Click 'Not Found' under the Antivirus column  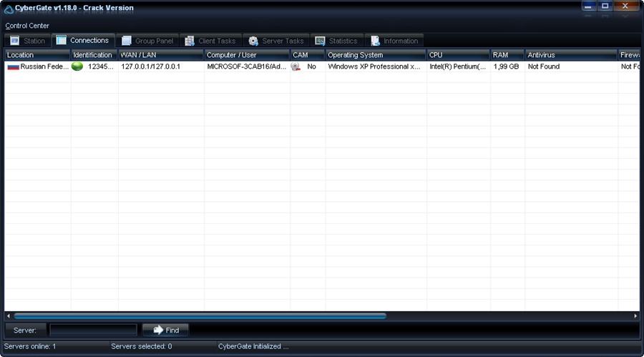click(544, 67)
